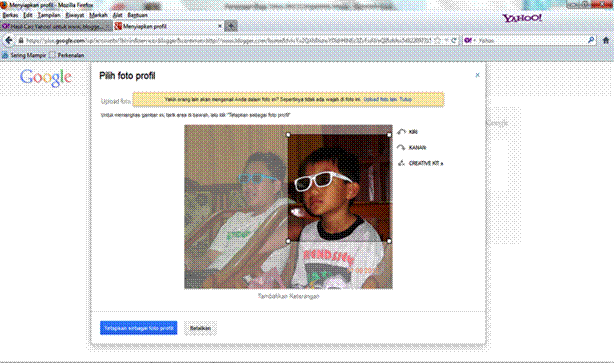
Task: Click the top-left crop handle
Action: pyautogui.click(x=288, y=135)
